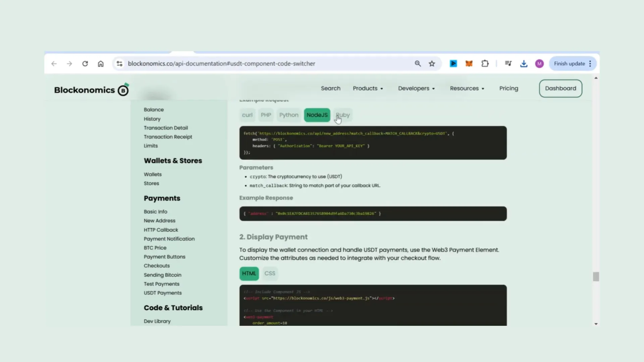Screen dimensions: 644x362
Task: Click the scrollbar up arrow
Action: pos(596,78)
